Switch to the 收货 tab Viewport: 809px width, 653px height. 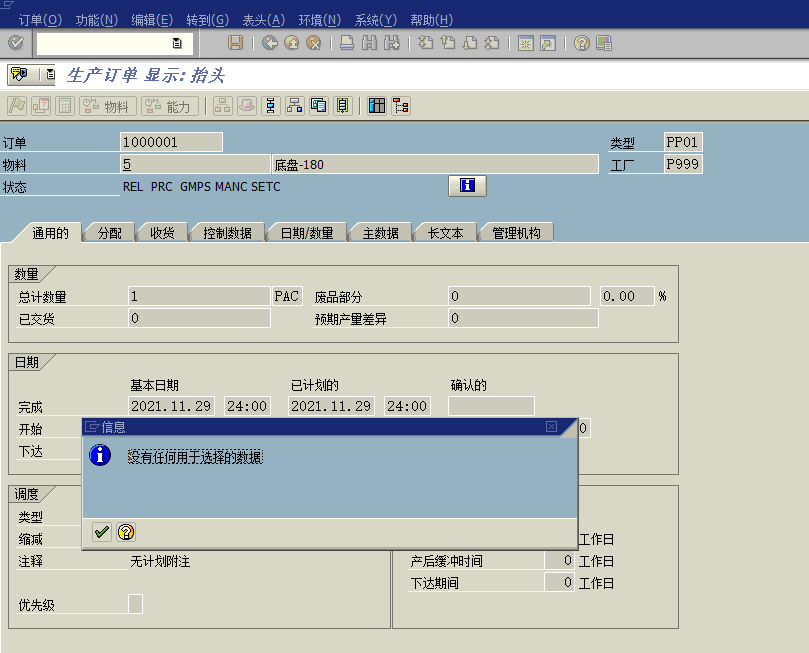click(162, 233)
